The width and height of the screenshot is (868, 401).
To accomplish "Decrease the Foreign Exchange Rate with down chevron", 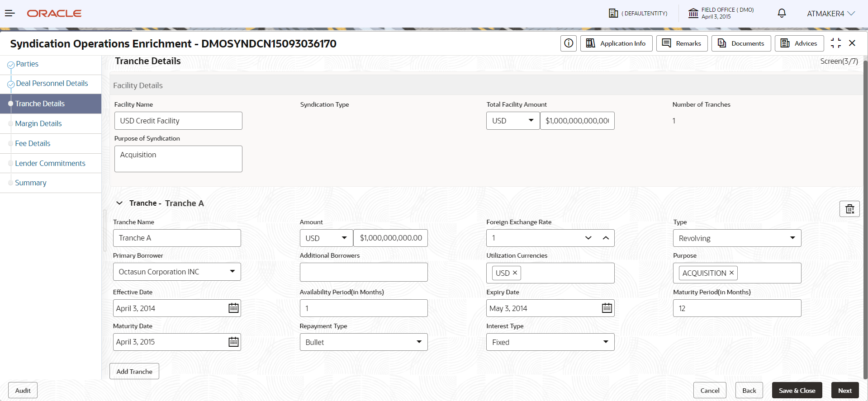I will (588, 238).
